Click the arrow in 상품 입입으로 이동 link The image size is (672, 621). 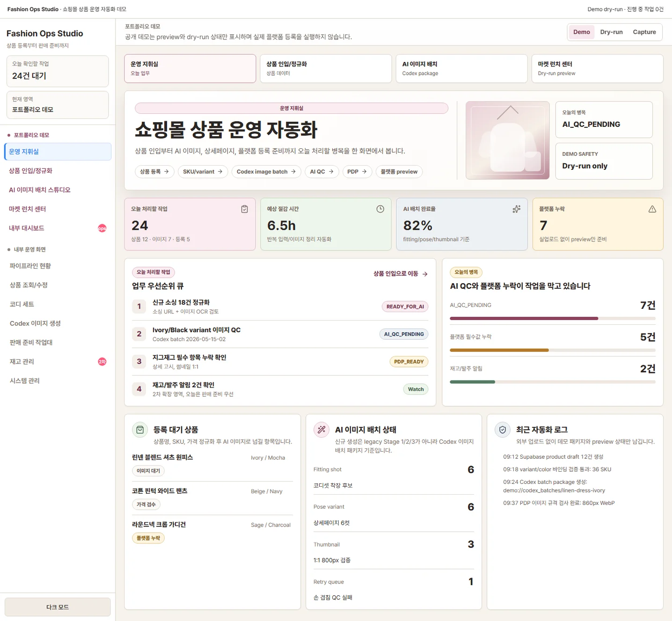point(425,274)
